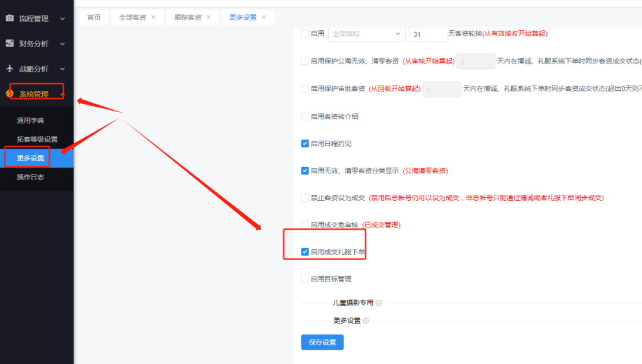Switch to the 首页 tab
This screenshot has height=364, width=642.
tap(93, 17)
